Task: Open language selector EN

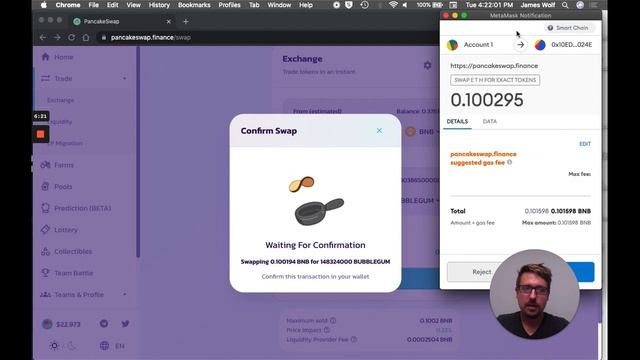Action: [x=112, y=346]
